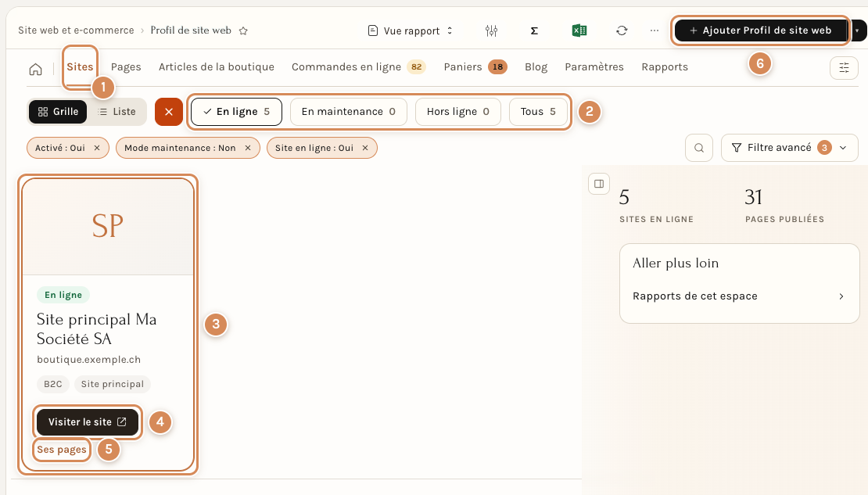Viewport: 868px width, 495px height.
Task: Click the 'boutique.exemple.ch' domain text
Action: click(x=88, y=360)
